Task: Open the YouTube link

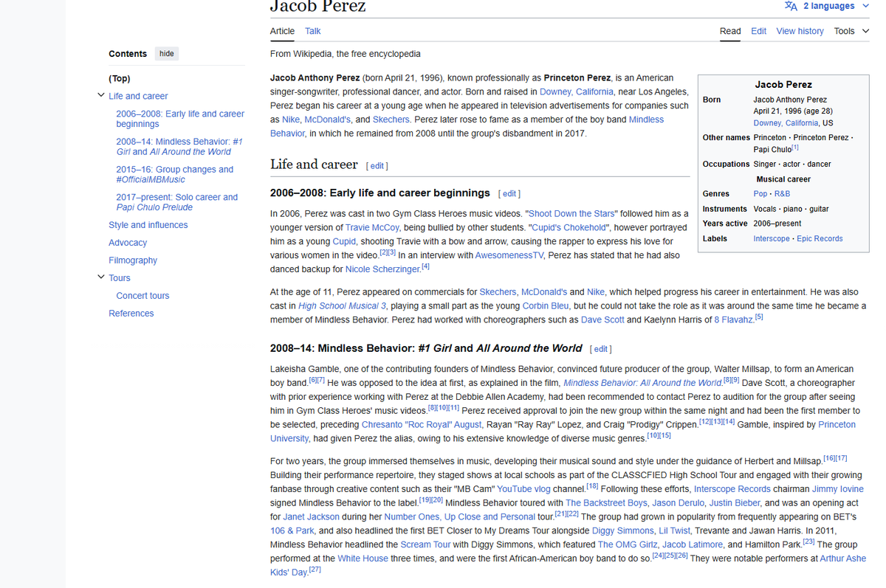Action: click(514, 488)
